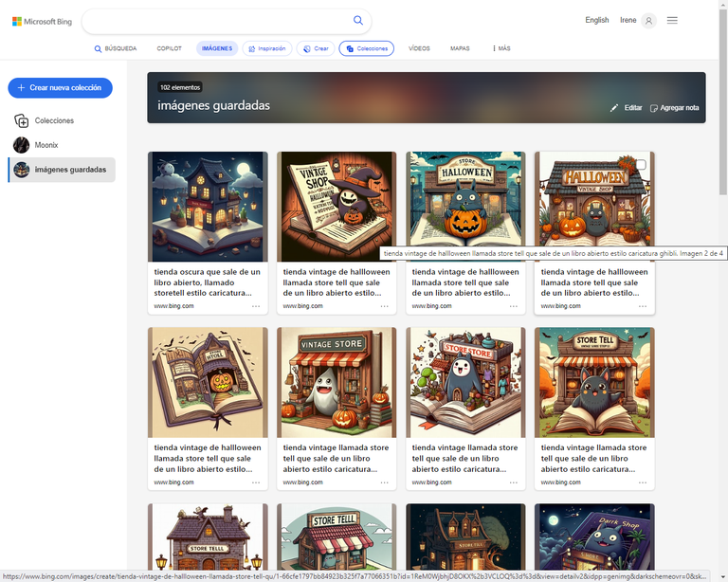Screen dimensions: 728x582
Task: Open more options on Vintage Shop witch card
Action: [385, 306]
